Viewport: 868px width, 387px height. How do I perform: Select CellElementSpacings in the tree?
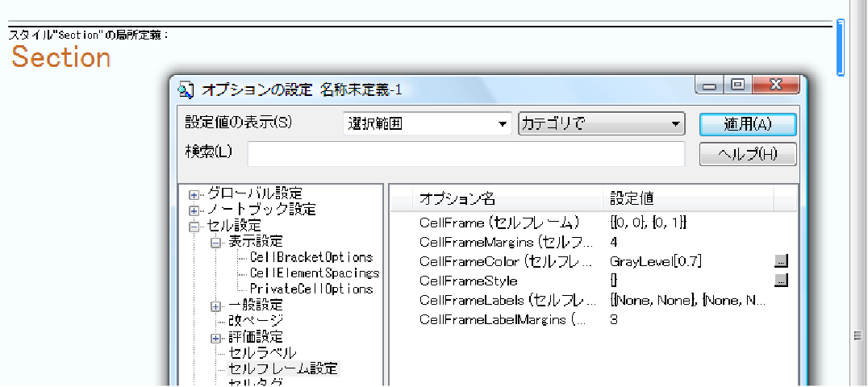(x=315, y=273)
